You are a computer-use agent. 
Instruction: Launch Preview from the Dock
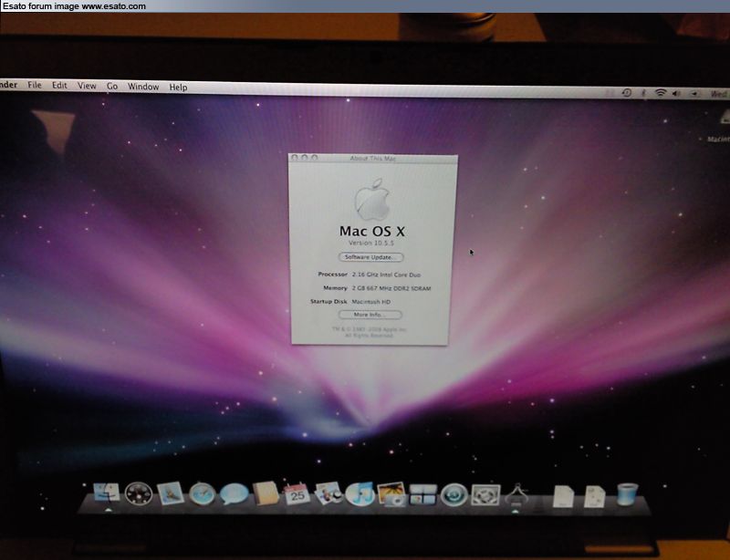click(x=328, y=493)
